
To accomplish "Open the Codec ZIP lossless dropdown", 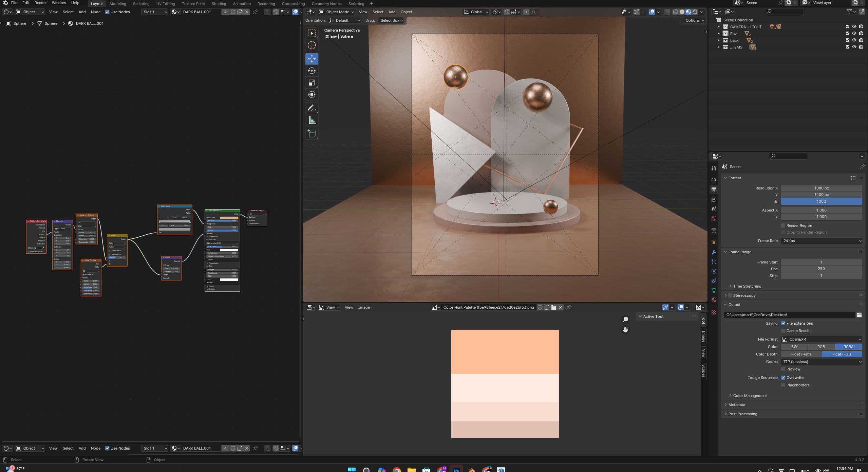I will pyautogui.click(x=822, y=362).
